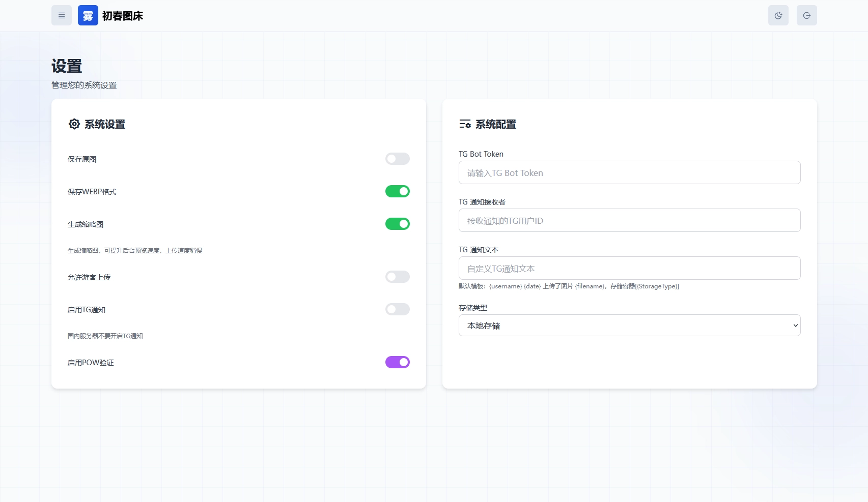Screen dimensions: 868x502
Task: Turn off the 生成缩略图 switch
Action: pos(397,224)
